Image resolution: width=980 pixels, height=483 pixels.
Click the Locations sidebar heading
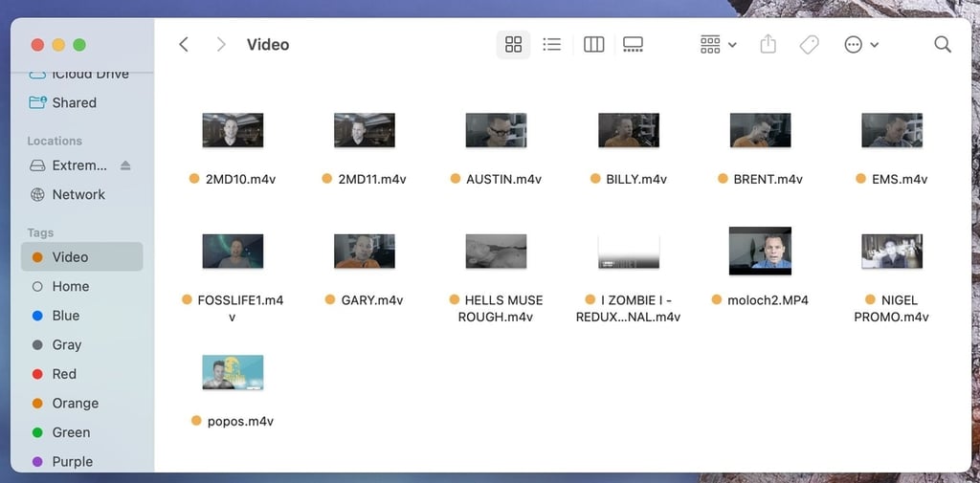click(55, 141)
